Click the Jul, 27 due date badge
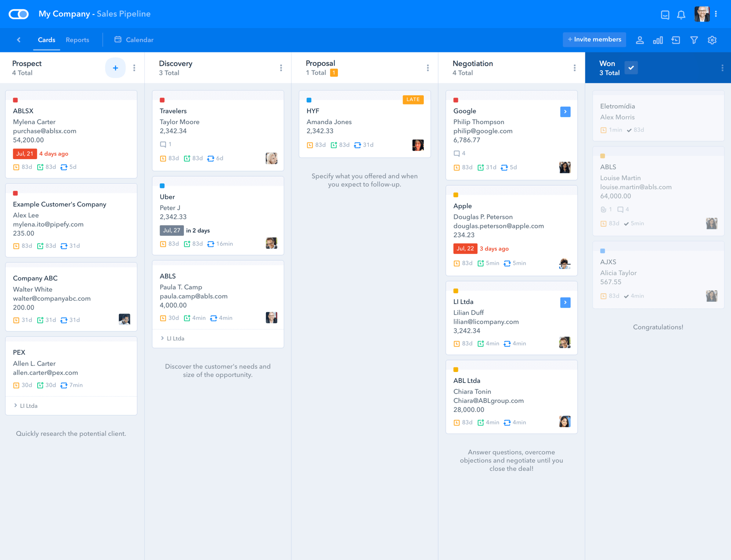This screenshot has height=560, width=731. [171, 230]
